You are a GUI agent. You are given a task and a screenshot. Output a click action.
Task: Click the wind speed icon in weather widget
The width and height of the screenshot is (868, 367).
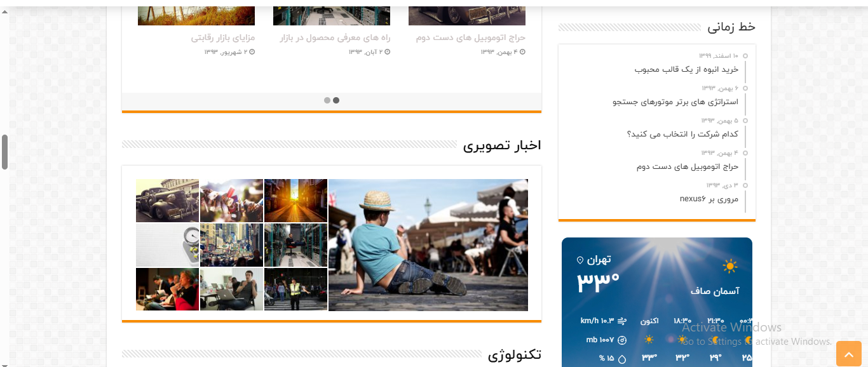(x=622, y=321)
